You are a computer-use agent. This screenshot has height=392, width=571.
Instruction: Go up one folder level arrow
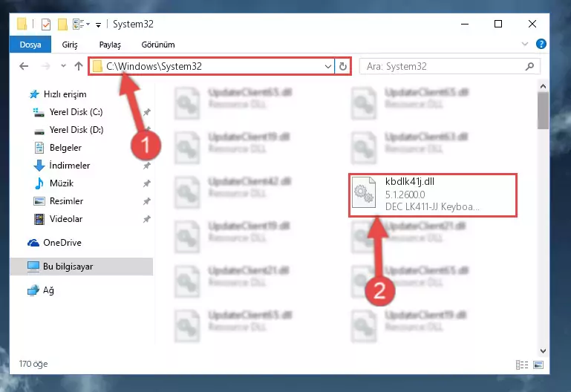[79, 66]
